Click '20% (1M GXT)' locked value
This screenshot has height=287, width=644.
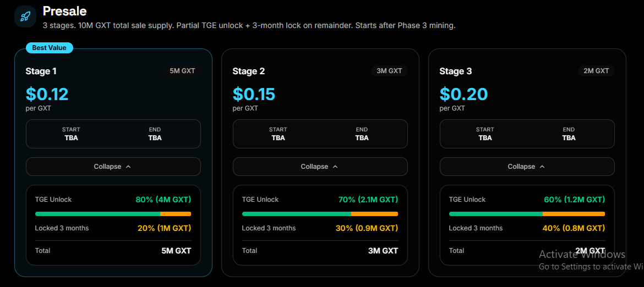click(164, 228)
